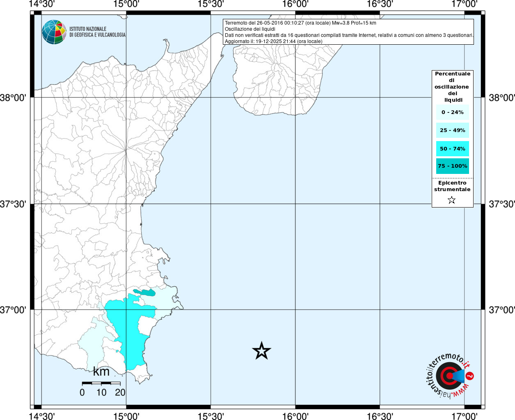Click the bottom axis label 15°30'
515x420 pixels.
click(x=211, y=416)
